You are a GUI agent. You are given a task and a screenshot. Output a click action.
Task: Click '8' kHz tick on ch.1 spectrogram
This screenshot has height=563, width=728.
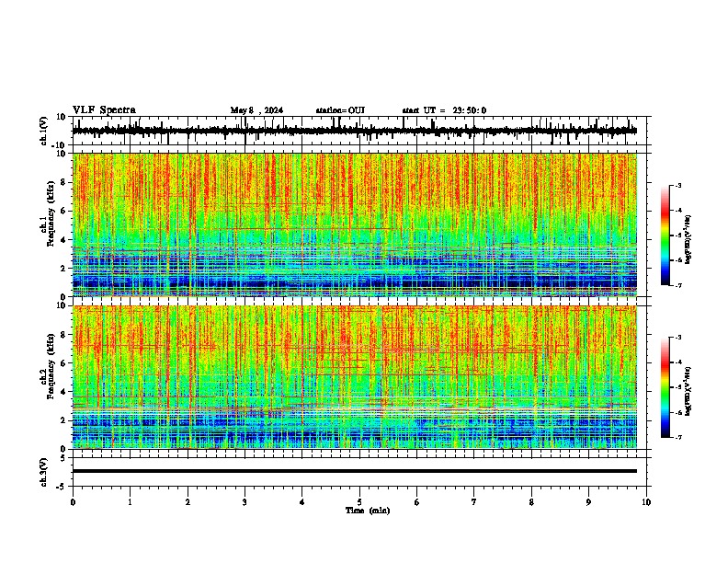(63, 182)
